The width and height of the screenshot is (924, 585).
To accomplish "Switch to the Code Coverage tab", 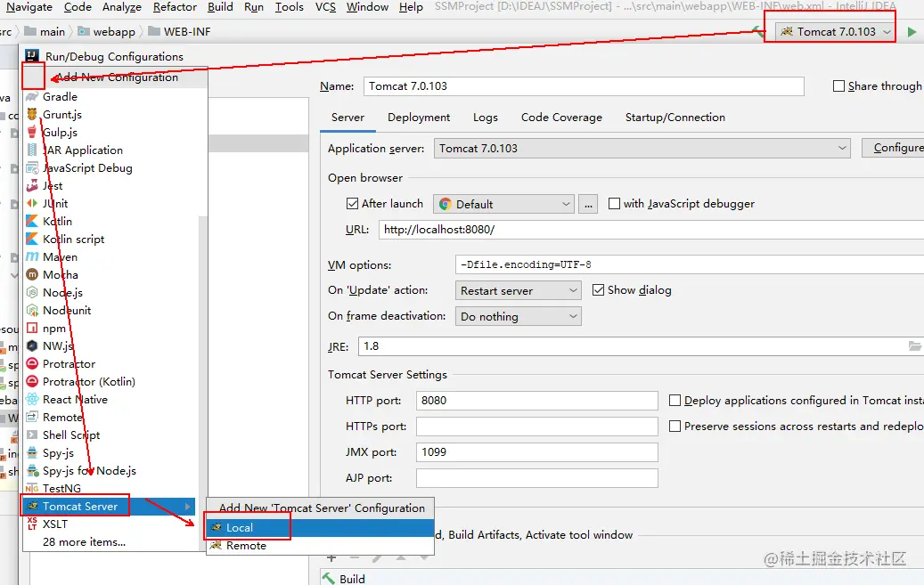I will point(561,118).
